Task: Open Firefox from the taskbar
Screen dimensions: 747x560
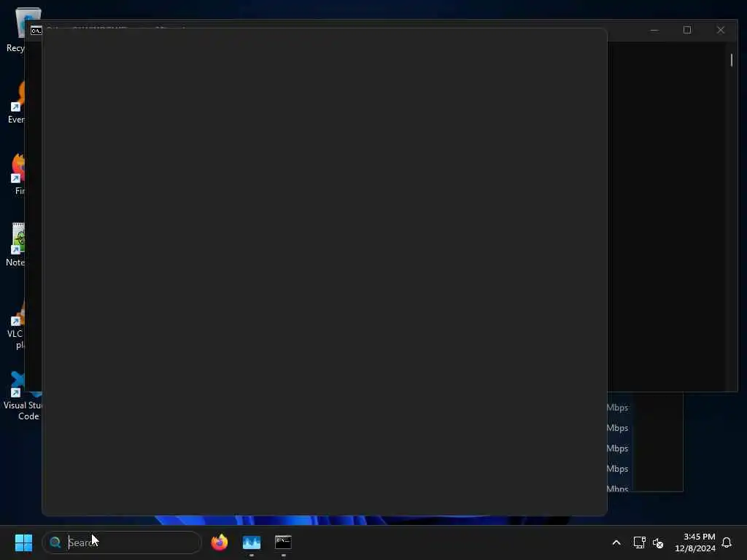Action: (220, 542)
